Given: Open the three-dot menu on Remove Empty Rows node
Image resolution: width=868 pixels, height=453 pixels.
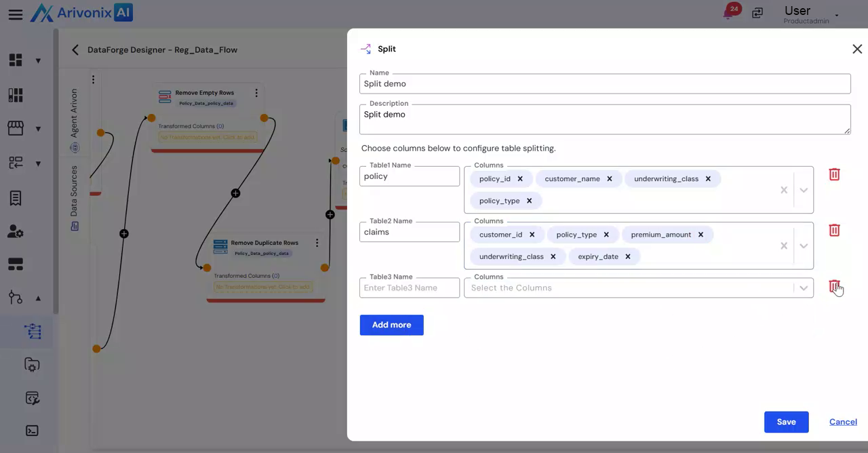Looking at the screenshot, I should click(x=256, y=93).
